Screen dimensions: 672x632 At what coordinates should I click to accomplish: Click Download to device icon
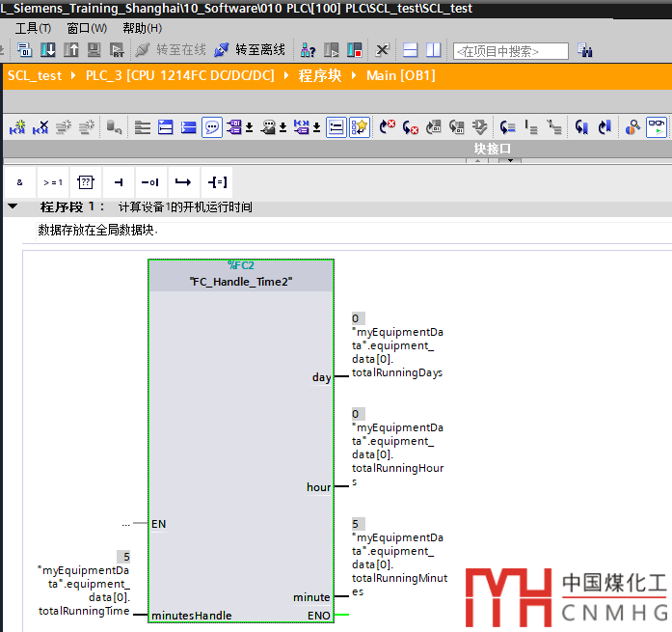pyautogui.click(x=47, y=50)
